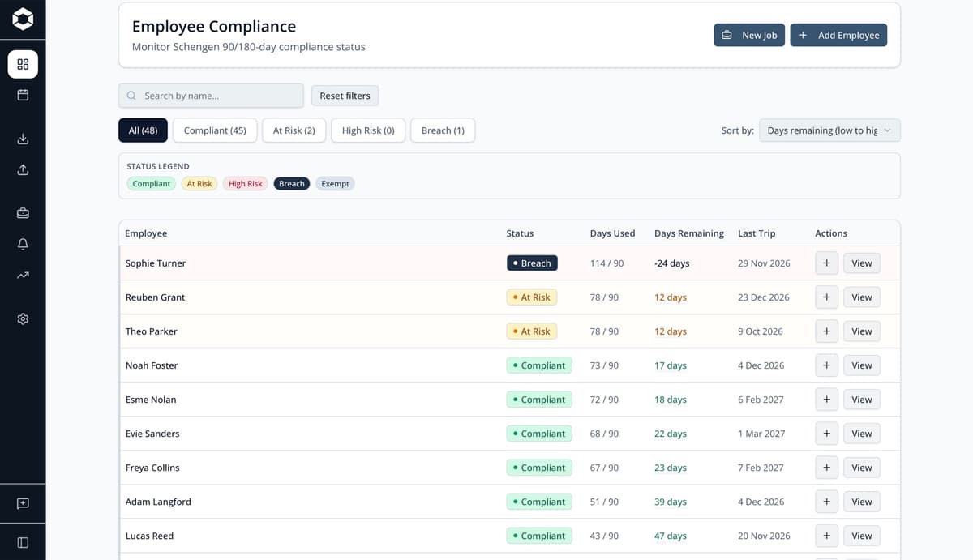Open the calendar icon in sidebar
973x560 pixels.
click(x=23, y=95)
